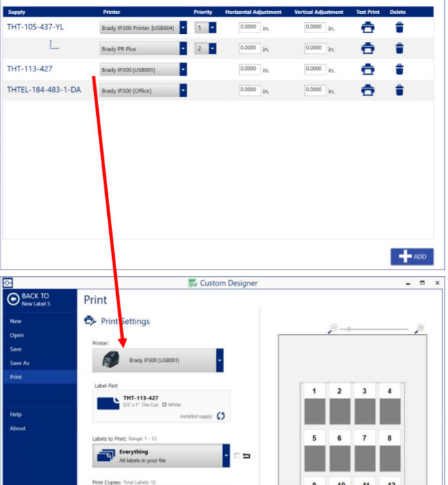The width and height of the screenshot is (448, 485).
Task: Test print for THT-113-427 supply
Action: point(368,69)
